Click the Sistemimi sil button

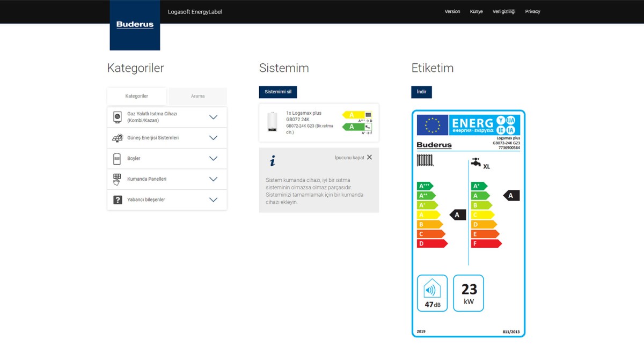278,92
